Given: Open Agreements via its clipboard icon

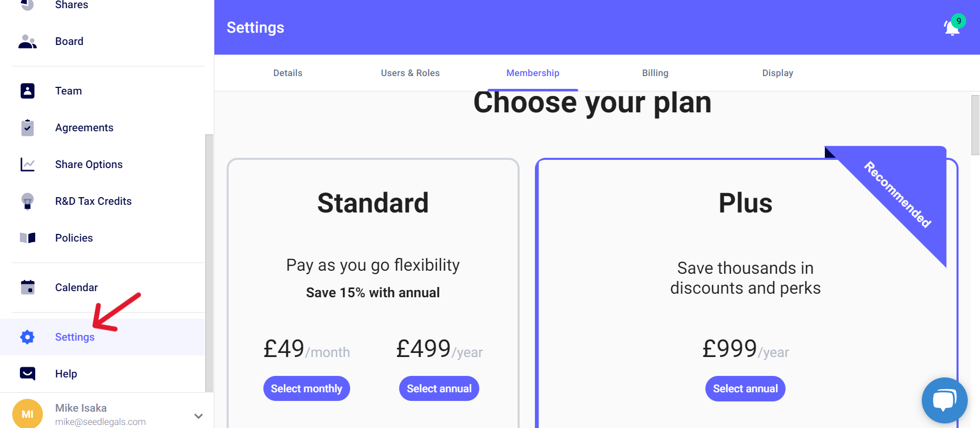Looking at the screenshot, I should 28,128.
